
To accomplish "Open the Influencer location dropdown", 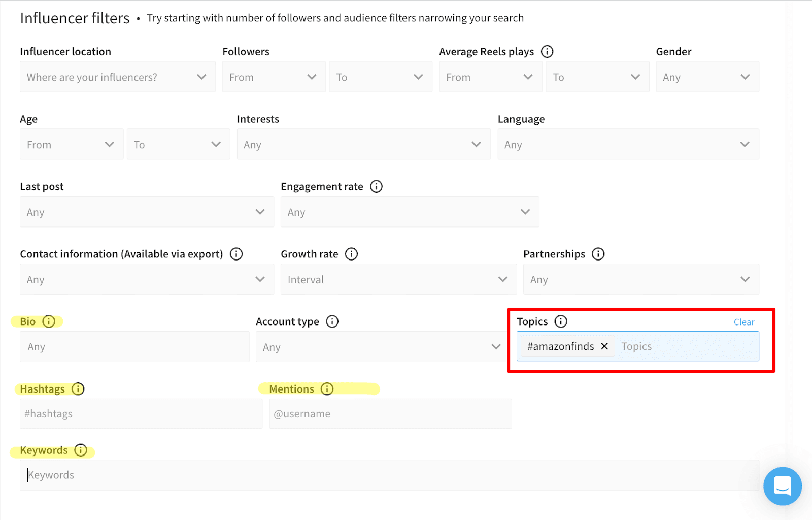I will pyautogui.click(x=118, y=77).
